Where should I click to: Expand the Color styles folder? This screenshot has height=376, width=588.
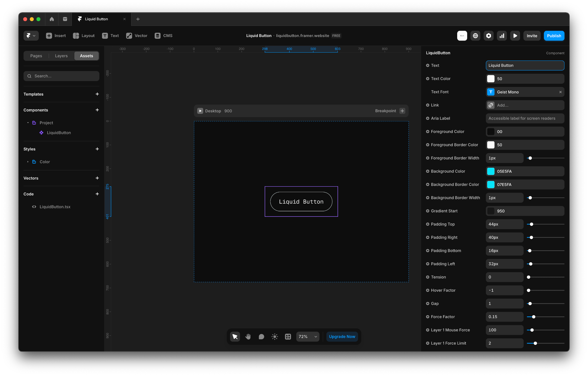tap(28, 162)
